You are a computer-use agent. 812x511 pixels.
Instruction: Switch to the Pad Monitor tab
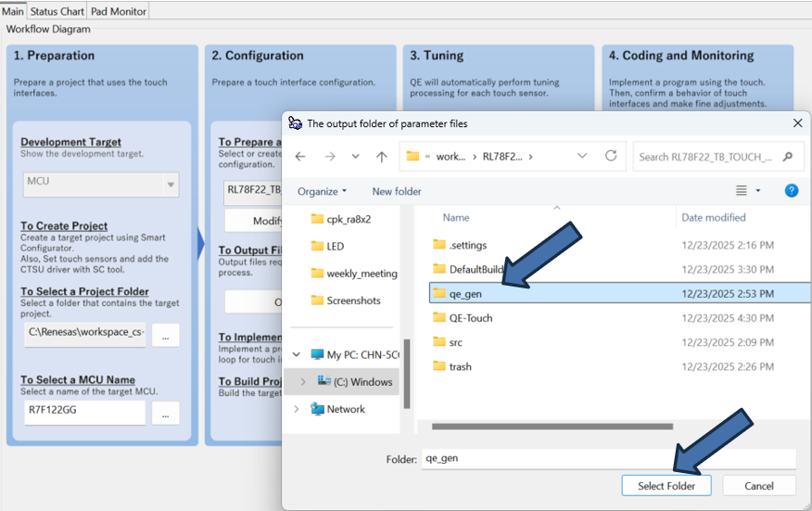tap(118, 11)
